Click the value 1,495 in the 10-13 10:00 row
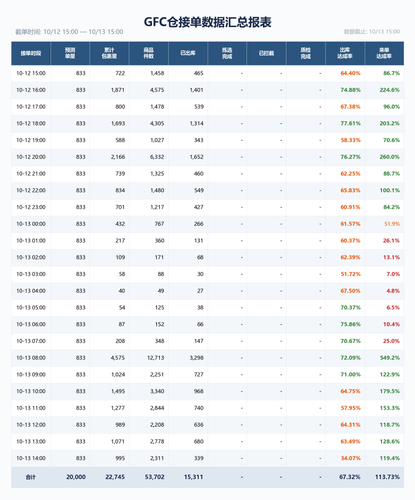Viewport: 415px width, 500px height. [118, 391]
